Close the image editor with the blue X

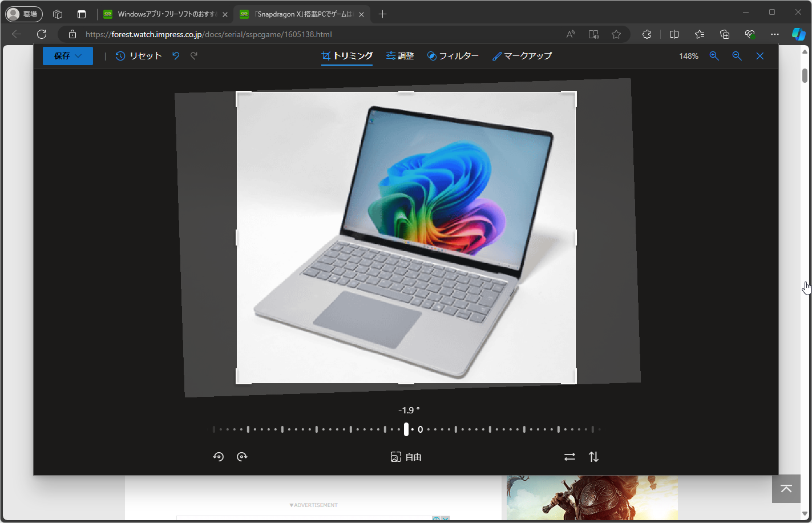(760, 56)
